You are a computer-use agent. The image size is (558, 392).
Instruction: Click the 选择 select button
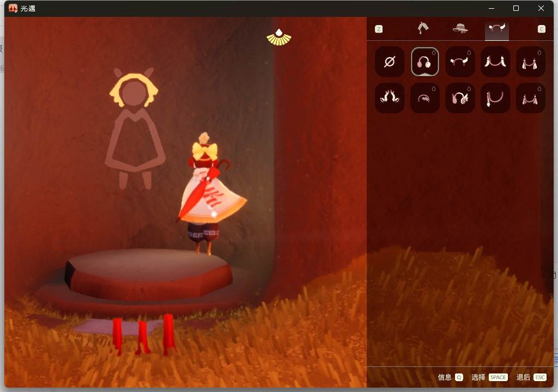click(x=478, y=377)
